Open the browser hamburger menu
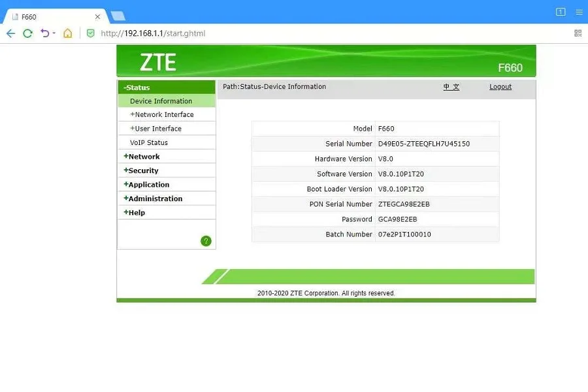This screenshot has width=588, height=392. [x=578, y=12]
